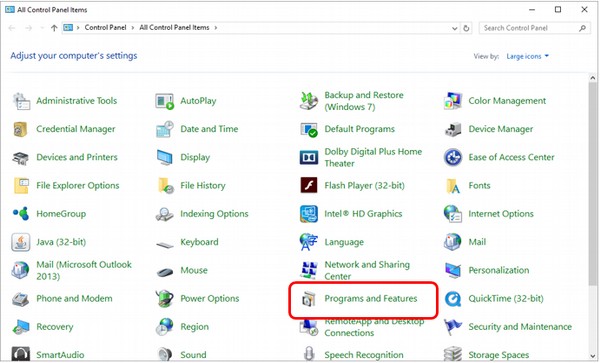Open the QuickTime (32-bit) icon
Viewport: 600px width, 363px height.
[453, 299]
